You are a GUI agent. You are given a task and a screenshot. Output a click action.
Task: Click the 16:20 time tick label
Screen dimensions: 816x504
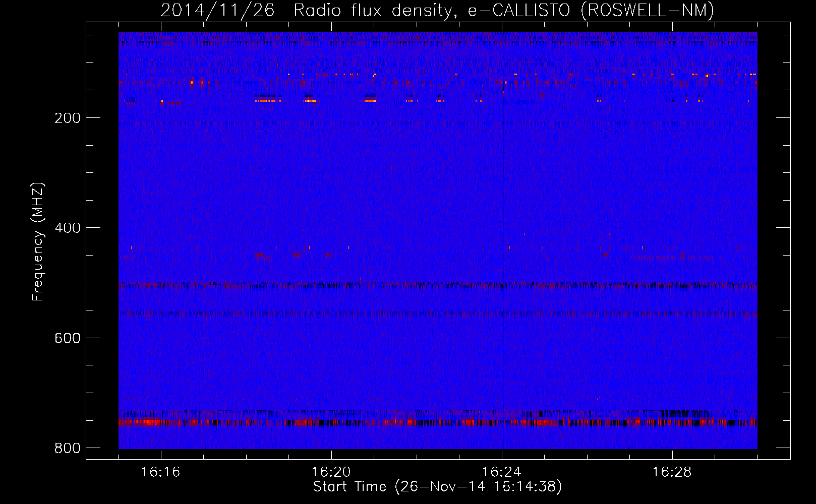pos(331,472)
